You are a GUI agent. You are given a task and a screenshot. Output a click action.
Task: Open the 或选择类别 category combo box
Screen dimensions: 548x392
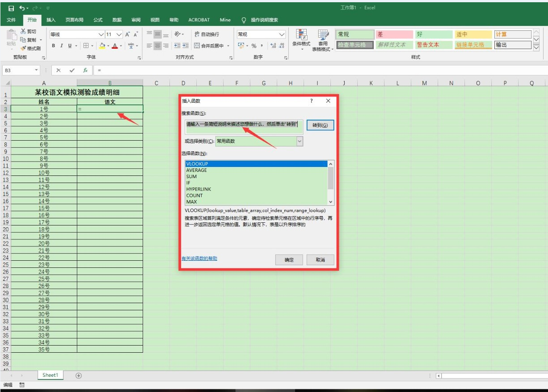pyautogui.click(x=259, y=141)
